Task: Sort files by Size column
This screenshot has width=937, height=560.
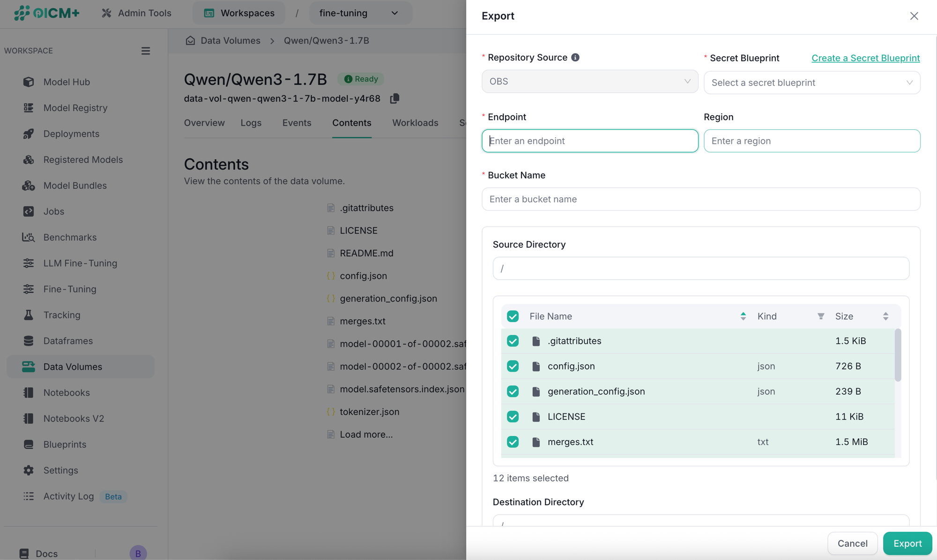Action: tap(885, 316)
